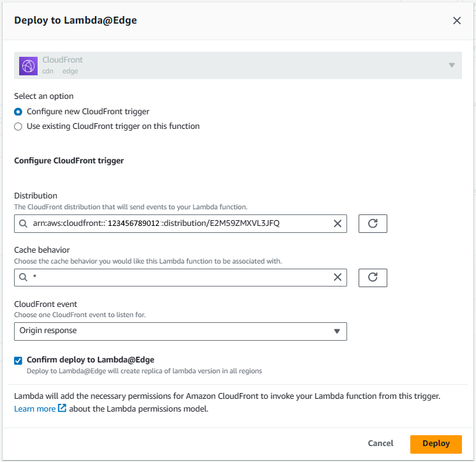The image size is (476, 462).
Task: Refresh the Distribution list
Action: coord(373,224)
